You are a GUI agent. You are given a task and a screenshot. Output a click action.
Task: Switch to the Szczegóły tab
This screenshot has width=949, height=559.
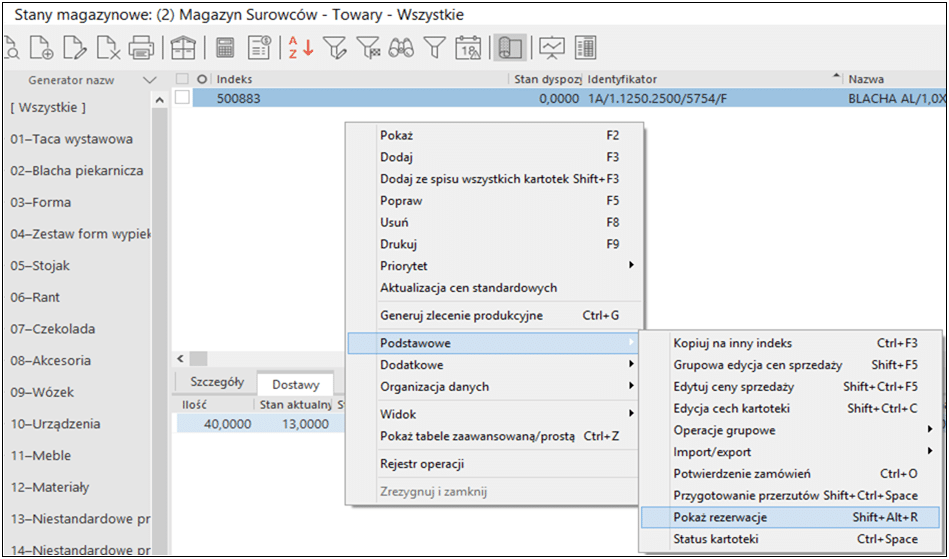click(215, 382)
